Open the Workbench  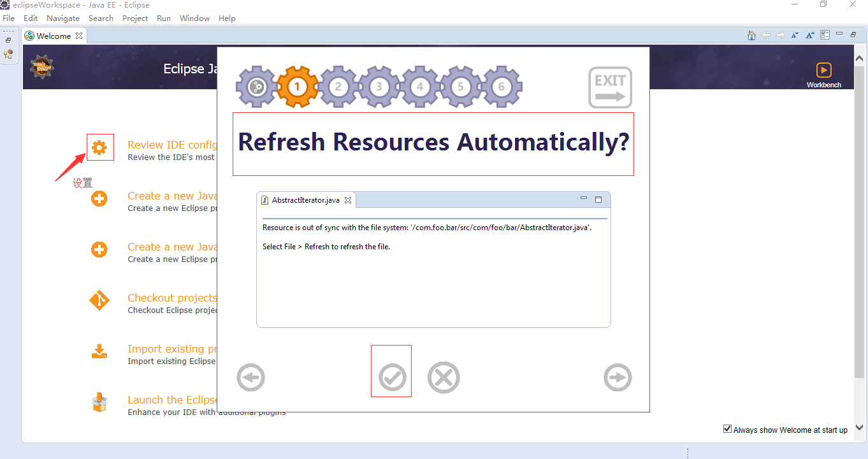tap(823, 75)
